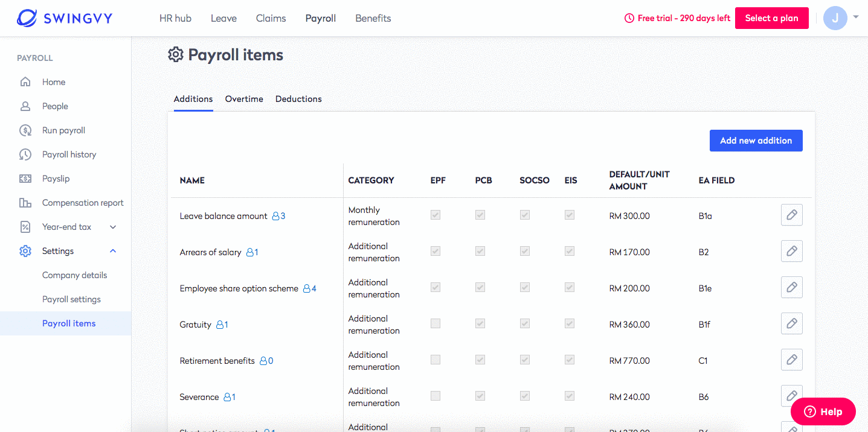Click the Free trial days left link
The width and height of the screenshot is (868, 432).
677,18
